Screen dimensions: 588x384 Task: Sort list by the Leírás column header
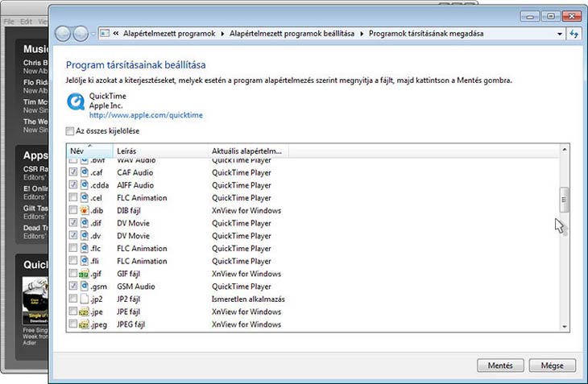coord(160,151)
